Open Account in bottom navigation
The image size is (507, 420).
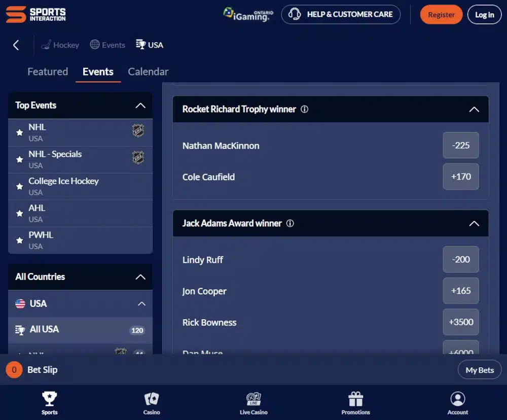[x=457, y=403]
